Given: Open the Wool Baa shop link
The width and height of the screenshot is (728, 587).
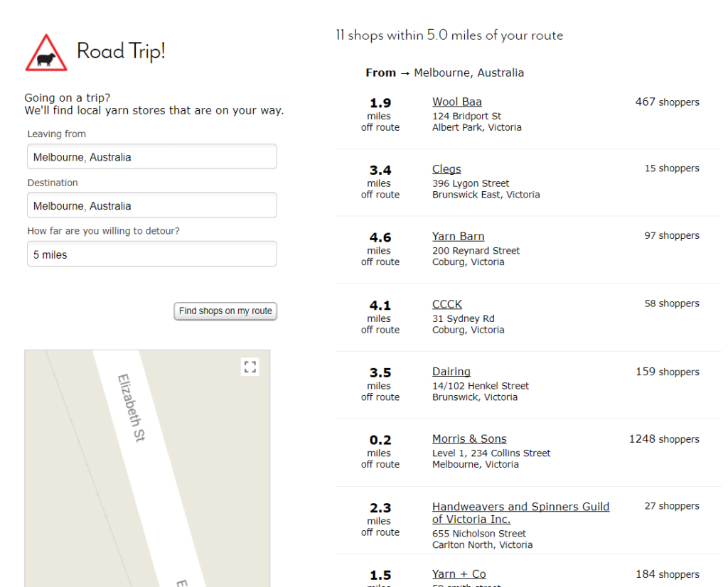Looking at the screenshot, I should pos(456,102).
